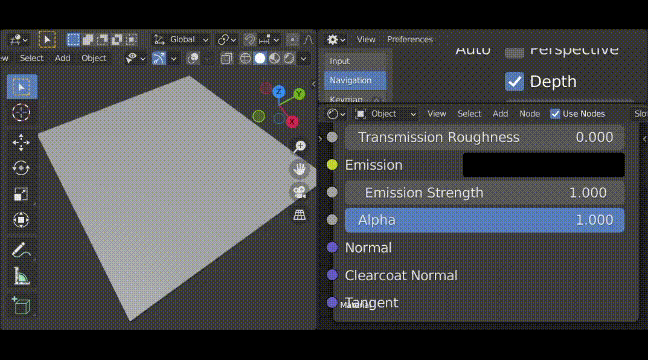Click the Normal input socket
The image size is (648, 360).
tap(332, 248)
